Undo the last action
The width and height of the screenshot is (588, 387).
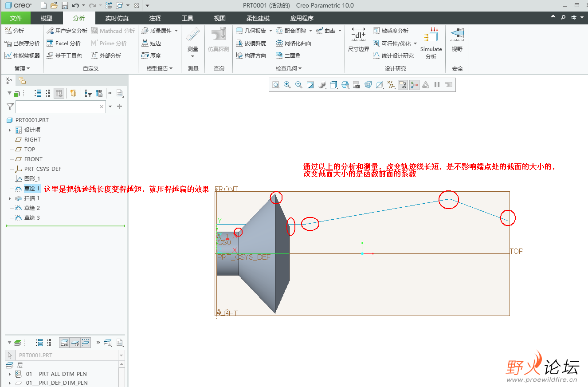(x=75, y=5)
